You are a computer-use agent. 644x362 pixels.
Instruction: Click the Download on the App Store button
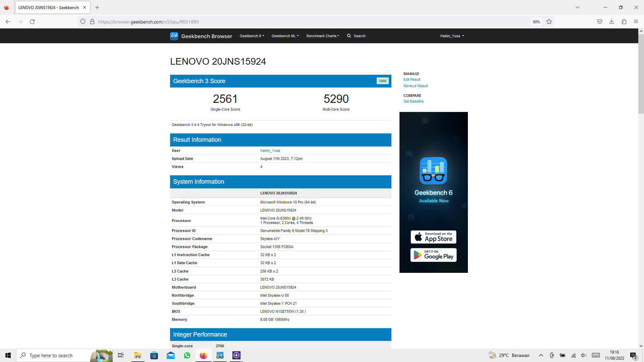(x=433, y=237)
